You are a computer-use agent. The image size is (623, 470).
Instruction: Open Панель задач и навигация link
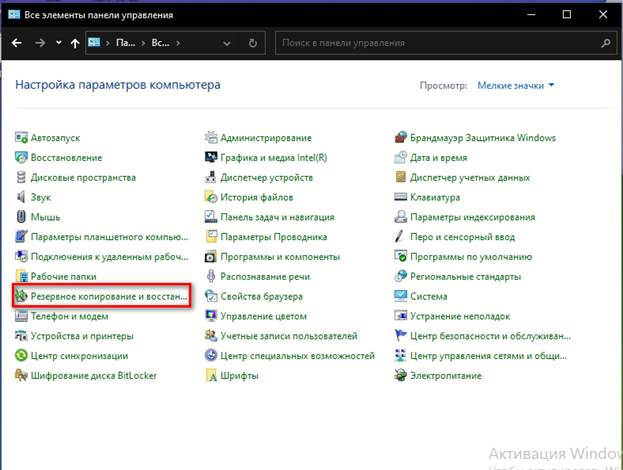click(277, 217)
